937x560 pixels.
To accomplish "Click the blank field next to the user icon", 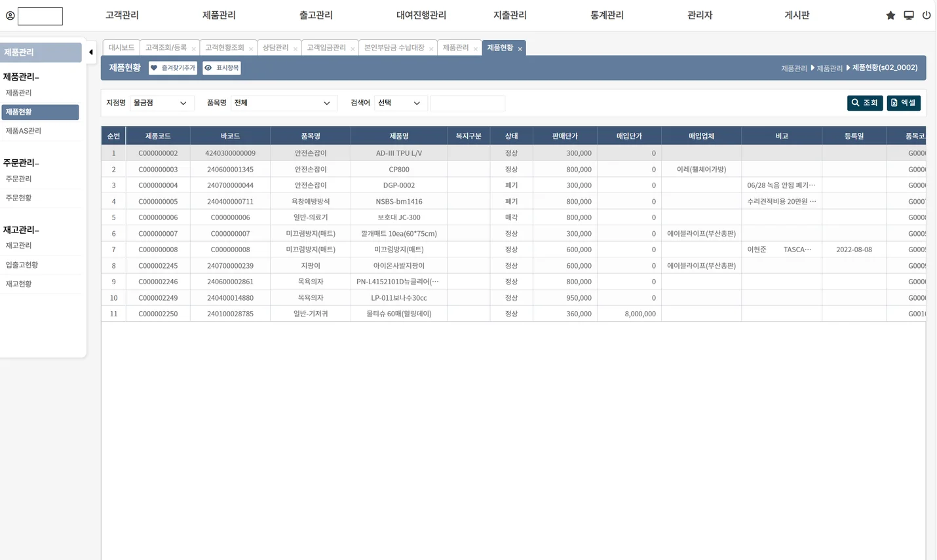I will coord(40,16).
